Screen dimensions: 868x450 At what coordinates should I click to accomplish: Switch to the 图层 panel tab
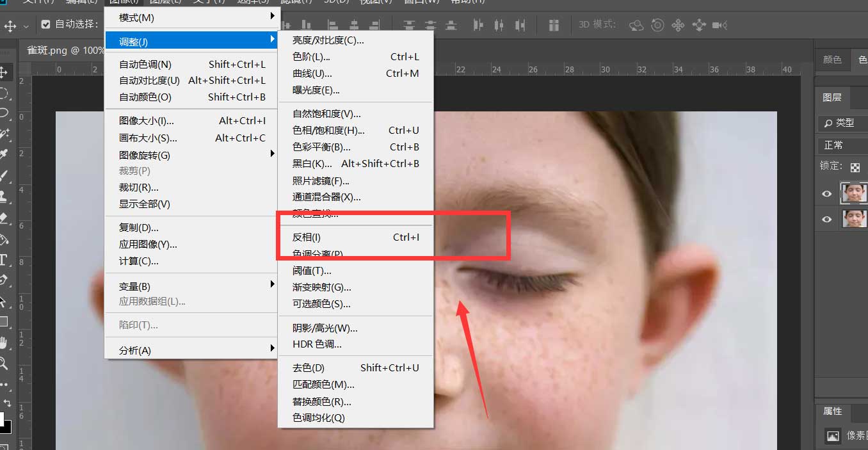point(832,97)
